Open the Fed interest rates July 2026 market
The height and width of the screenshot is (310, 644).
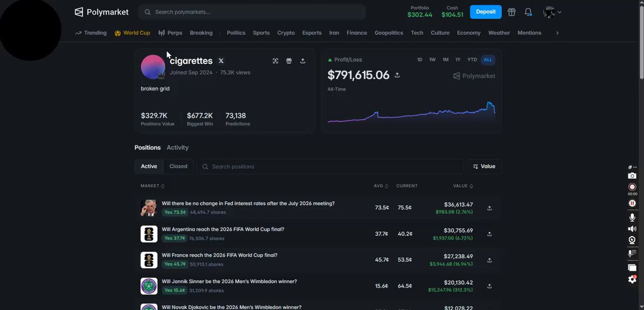(x=248, y=204)
